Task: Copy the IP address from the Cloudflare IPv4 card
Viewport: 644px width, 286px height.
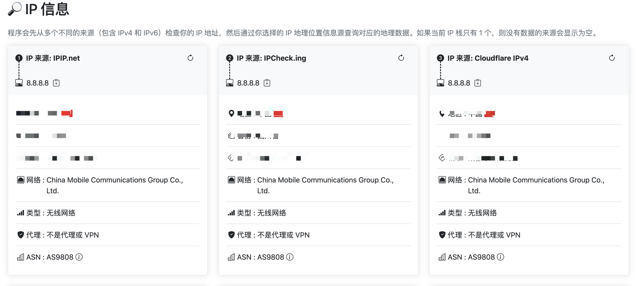Action: coord(478,83)
